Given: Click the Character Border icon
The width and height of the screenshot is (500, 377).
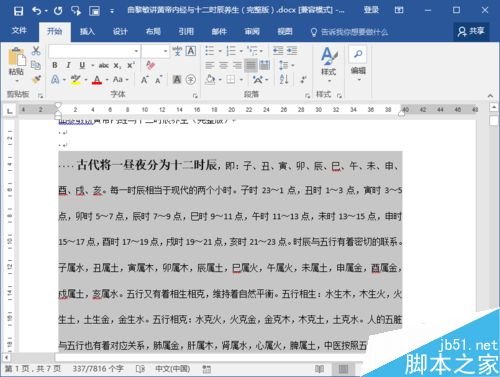Looking at the screenshot, I should tap(190, 51).
